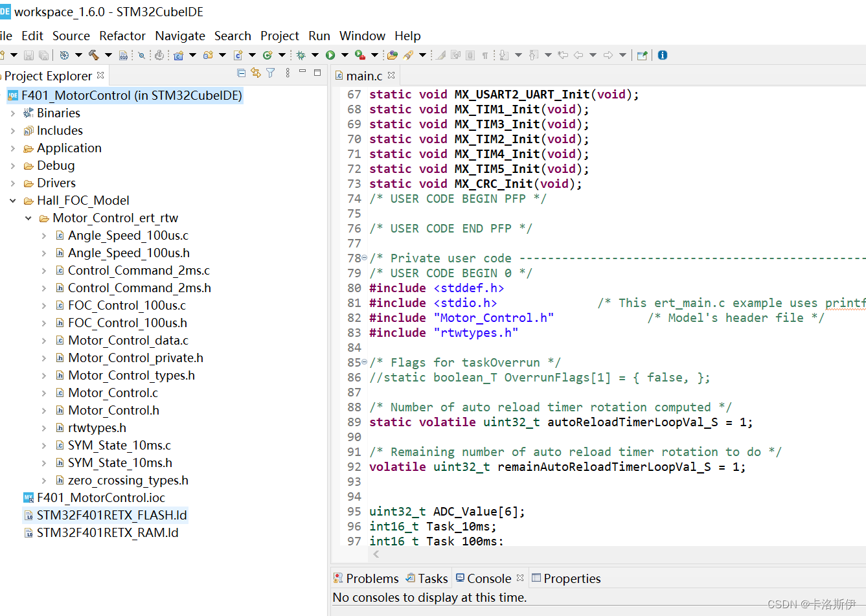866x616 pixels.
Task: Click the Forward navigation arrow icon
Action: [x=608, y=55]
